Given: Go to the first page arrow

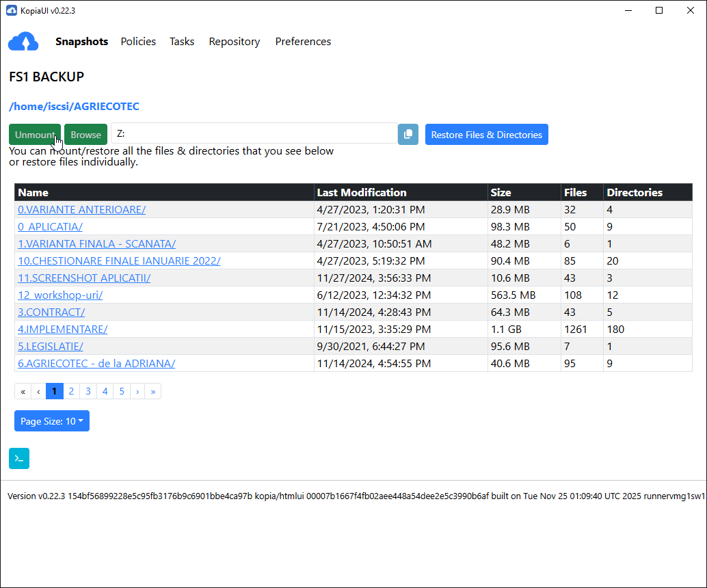Looking at the screenshot, I should pos(23,391).
